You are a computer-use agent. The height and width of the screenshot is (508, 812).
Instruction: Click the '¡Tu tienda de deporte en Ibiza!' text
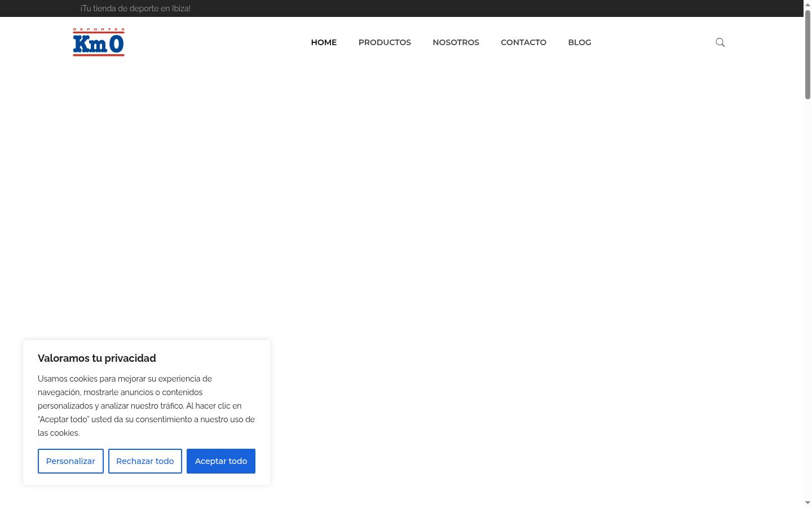tap(135, 8)
